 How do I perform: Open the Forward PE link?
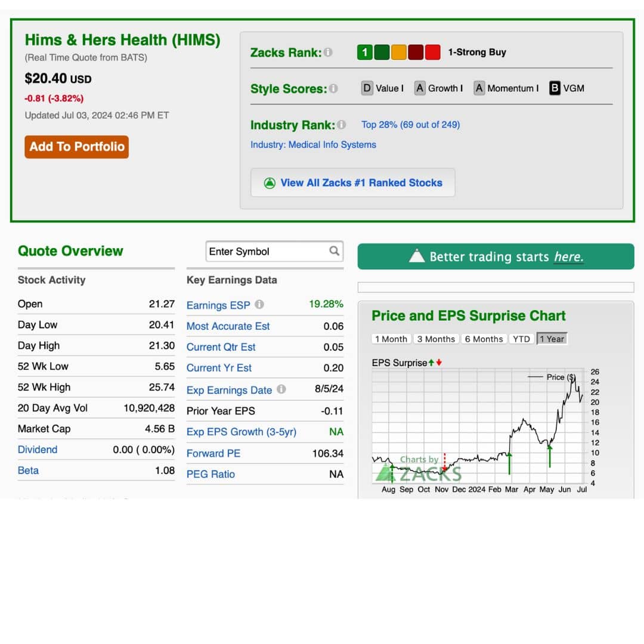pyautogui.click(x=213, y=453)
